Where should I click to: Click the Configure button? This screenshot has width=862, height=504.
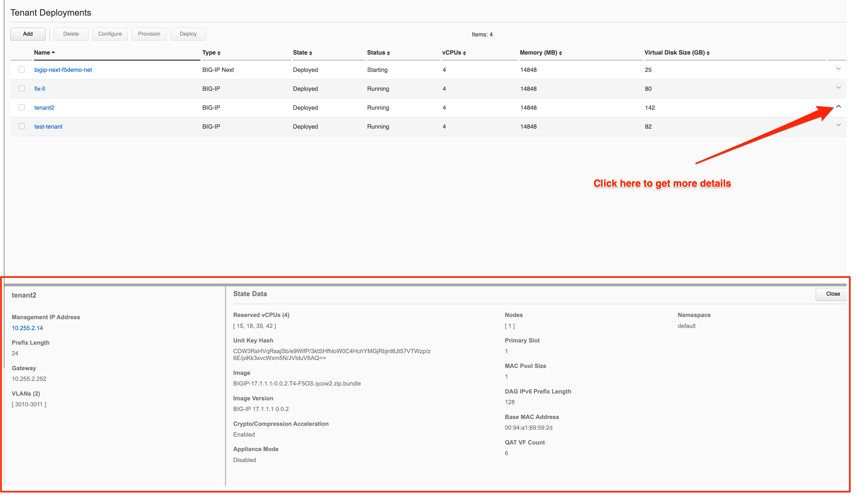[110, 34]
